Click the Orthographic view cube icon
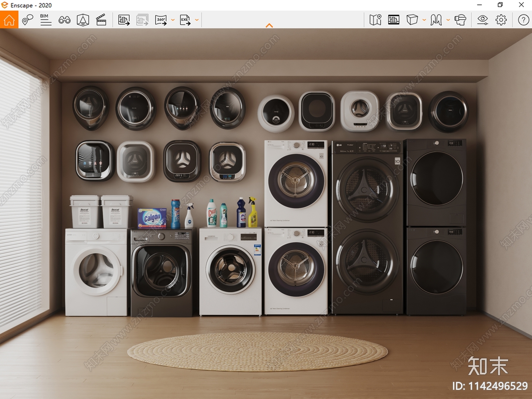Viewport: 532px width, 399px height. 412,20
